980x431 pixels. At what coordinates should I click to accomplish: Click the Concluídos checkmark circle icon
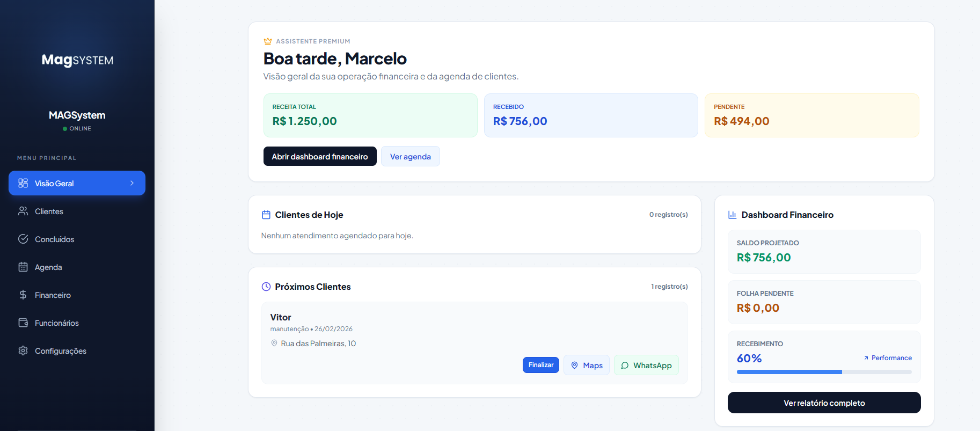(23, 239)
